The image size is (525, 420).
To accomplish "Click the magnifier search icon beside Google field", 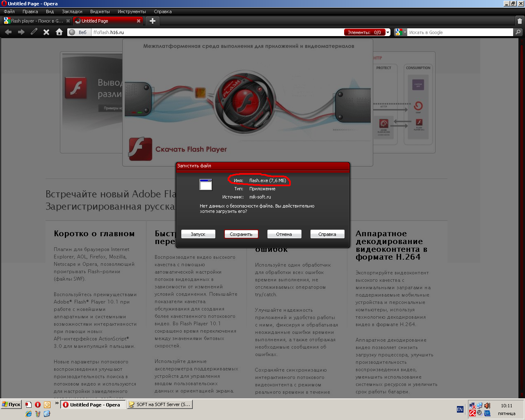I will click(518, 32).
